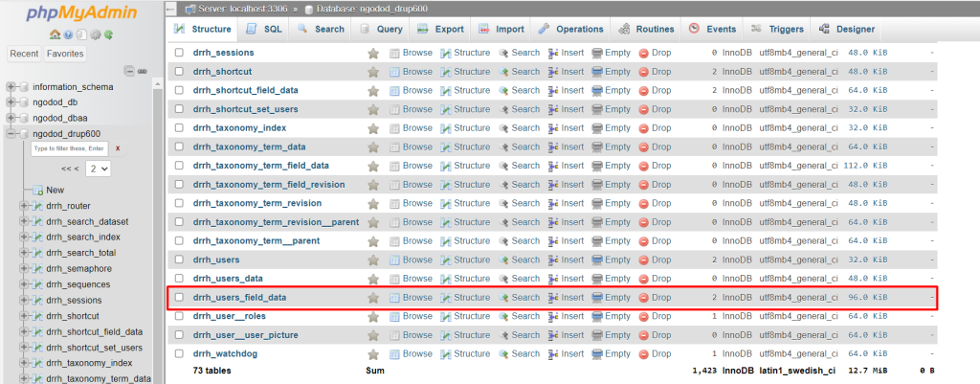Screen dimensions: 980x384
Task: Click the Browse icon for drrh_users
Action: tap(395, 260)
